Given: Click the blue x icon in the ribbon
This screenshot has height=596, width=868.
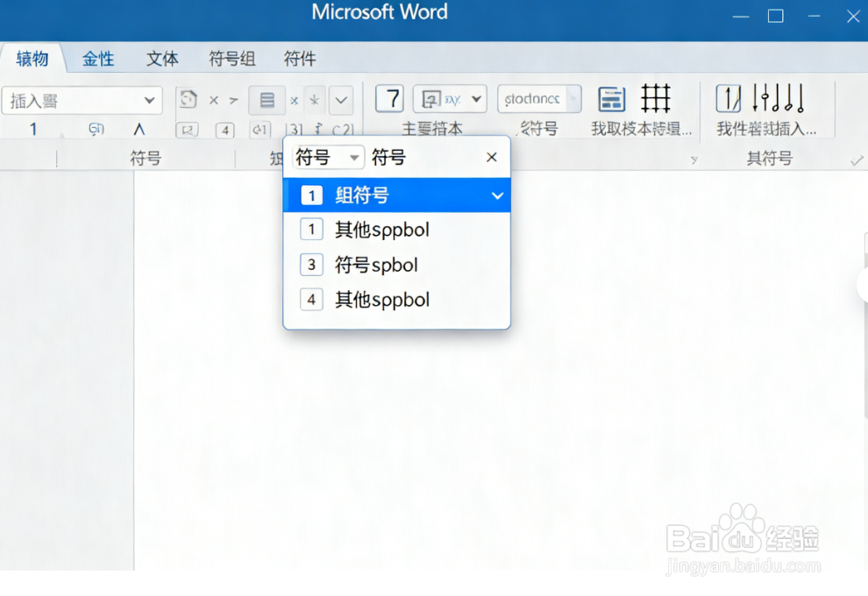Looking at the screenshot, I should tap(294, 101).
